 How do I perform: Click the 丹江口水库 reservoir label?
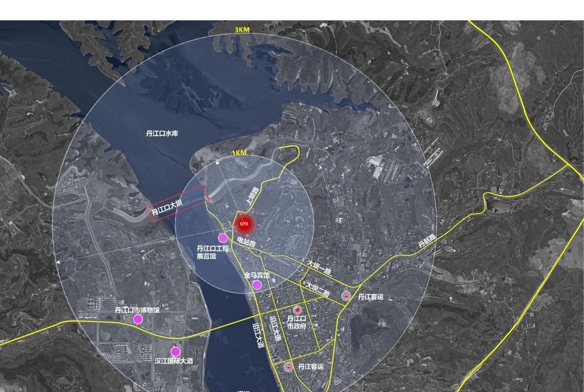pos(162,133)
